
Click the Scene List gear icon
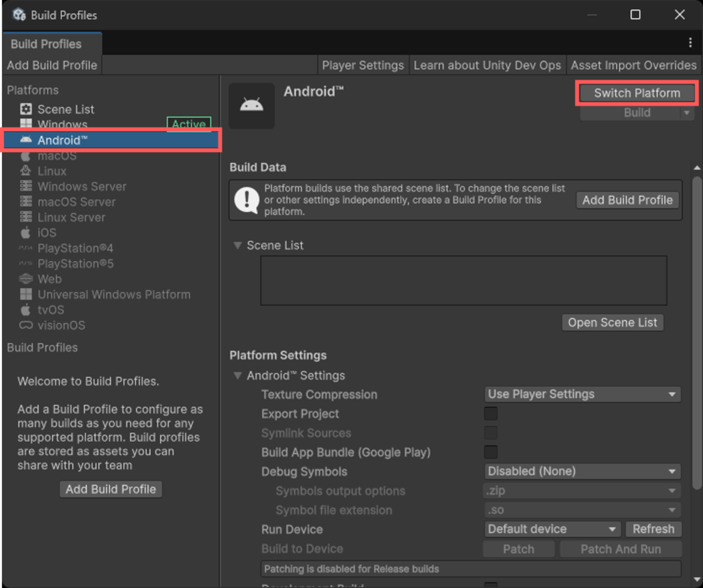pos(26,109)
